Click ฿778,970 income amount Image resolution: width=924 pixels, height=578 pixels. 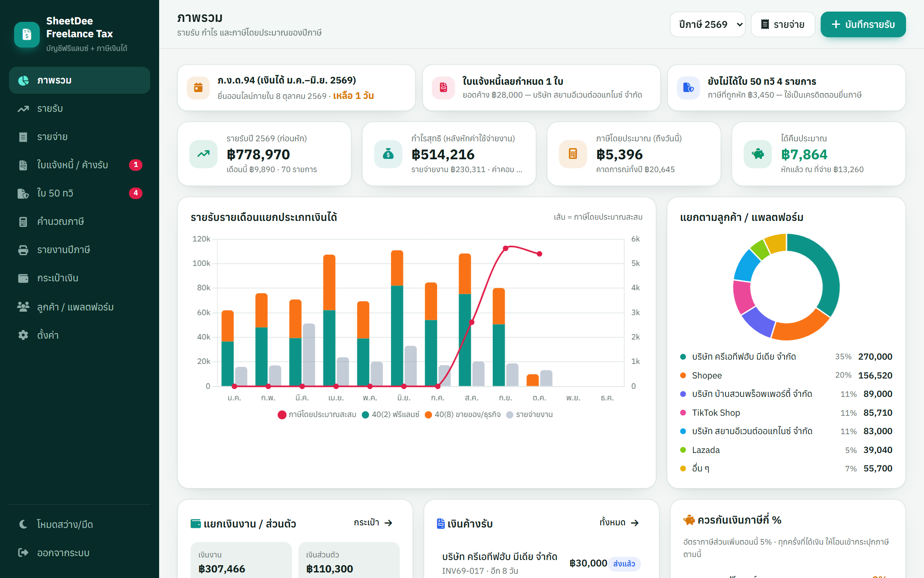[x=258, y=154]
